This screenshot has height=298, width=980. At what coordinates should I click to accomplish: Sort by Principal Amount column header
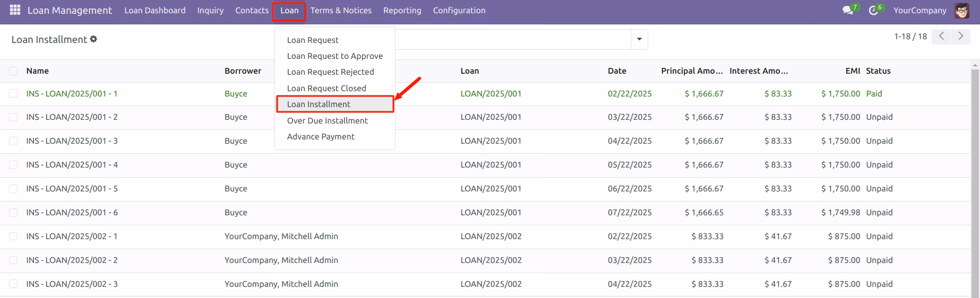692,71
